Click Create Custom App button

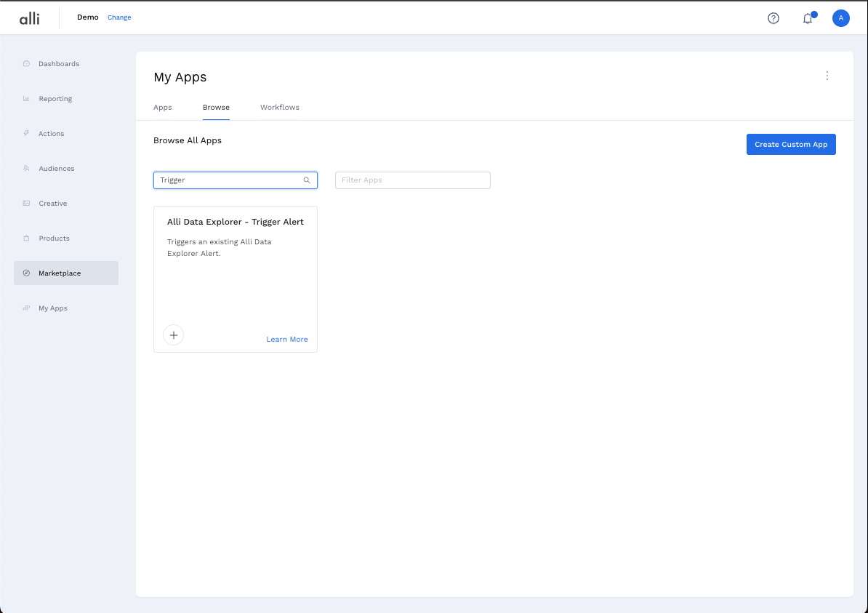pyautogui.click(x=791, y=145)
